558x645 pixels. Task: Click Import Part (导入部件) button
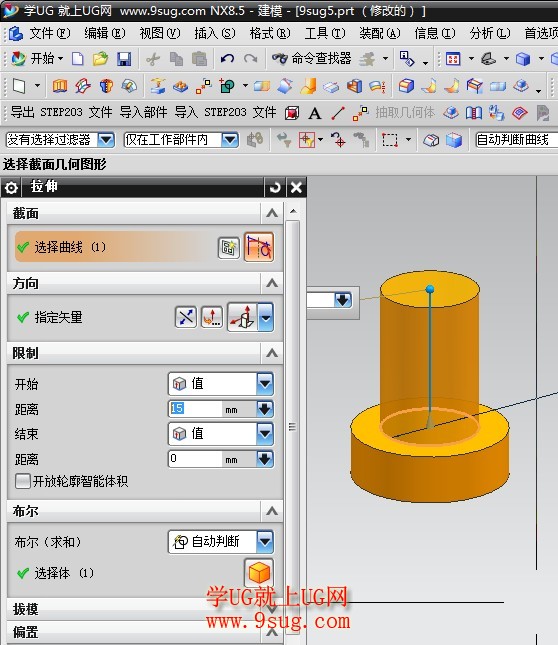[144, 112]
